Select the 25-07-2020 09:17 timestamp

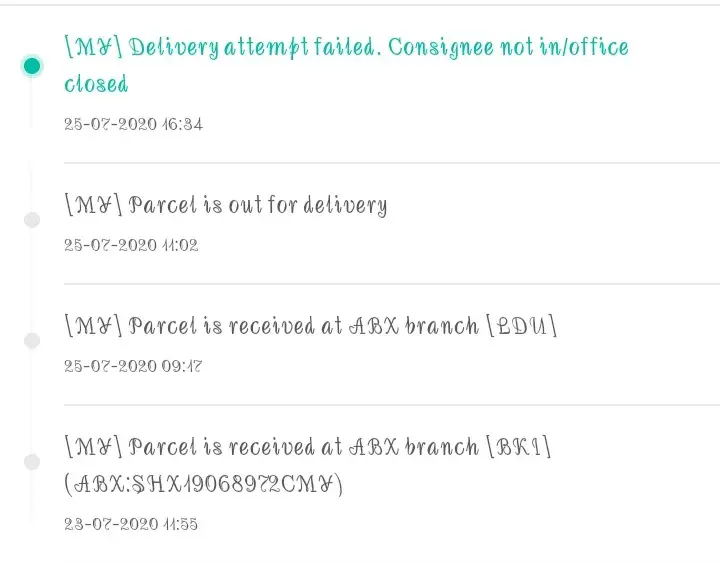[x=133, y=366]
